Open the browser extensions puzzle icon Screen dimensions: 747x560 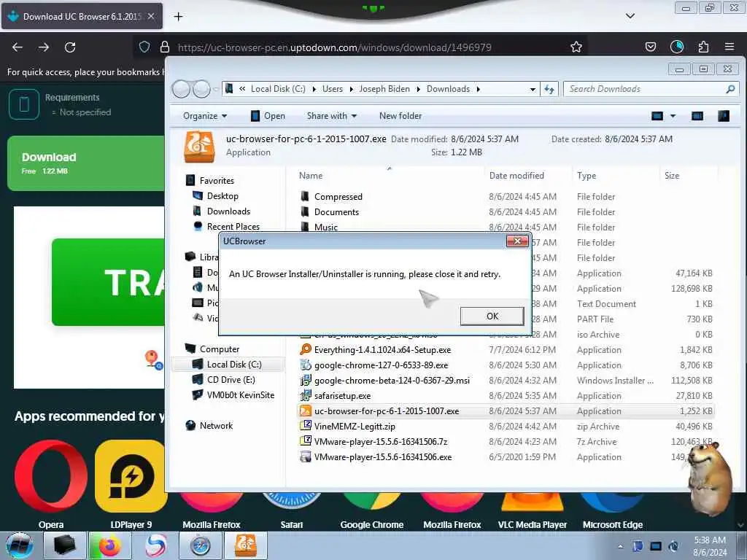tap(703, 47)
